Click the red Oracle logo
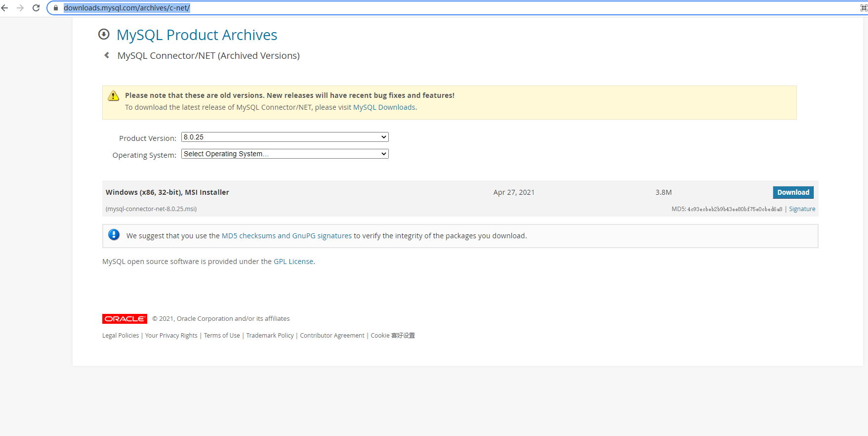 124,319
